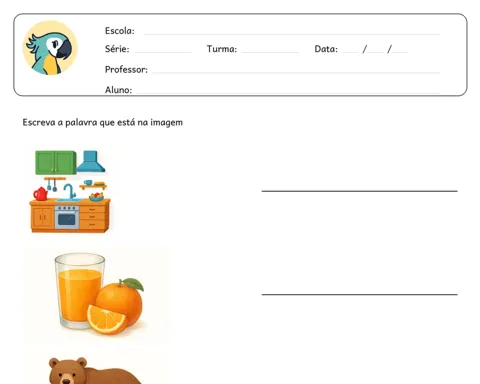Viewport: 480px width, 384px height.
Task: Click the parrot mascot icon
Action: [50, 48]
